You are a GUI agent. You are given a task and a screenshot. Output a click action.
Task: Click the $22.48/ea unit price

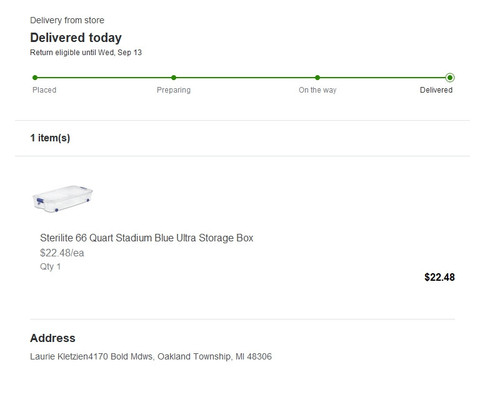(x=62, y=253)
